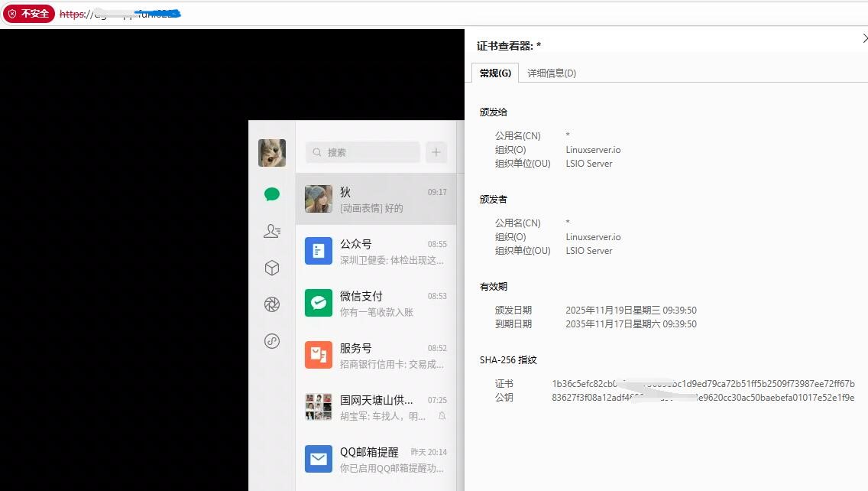This screenshot has width=868, height=491.
Task: Click inside the 搜索 search field
Action: (362, 152)
